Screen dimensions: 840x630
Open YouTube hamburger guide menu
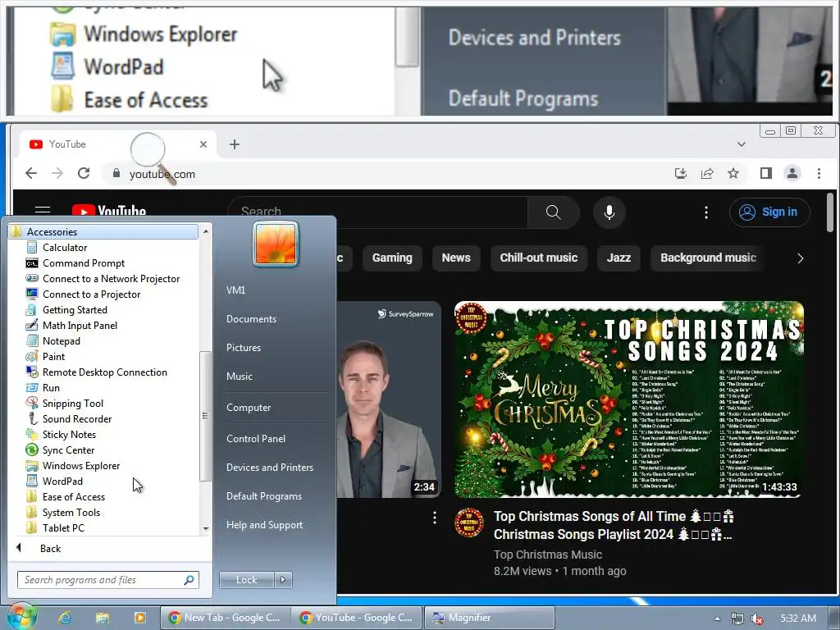click(x=43, y=211)
